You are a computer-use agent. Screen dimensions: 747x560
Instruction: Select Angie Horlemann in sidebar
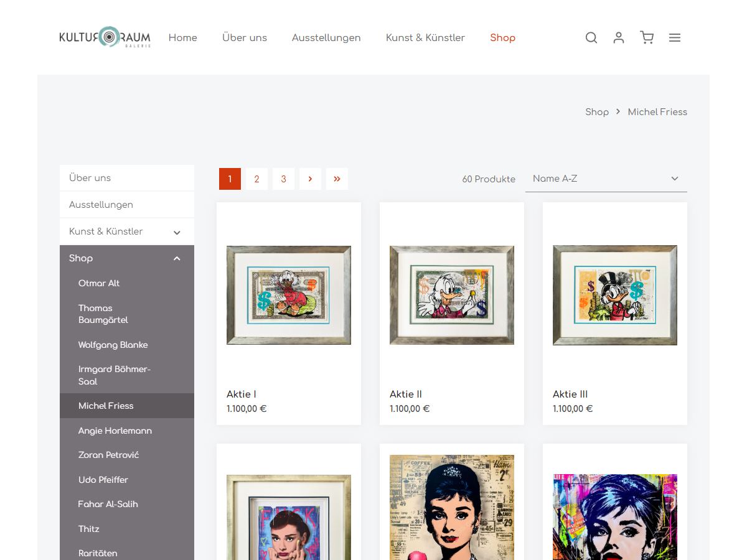click(x=127, y=431)
